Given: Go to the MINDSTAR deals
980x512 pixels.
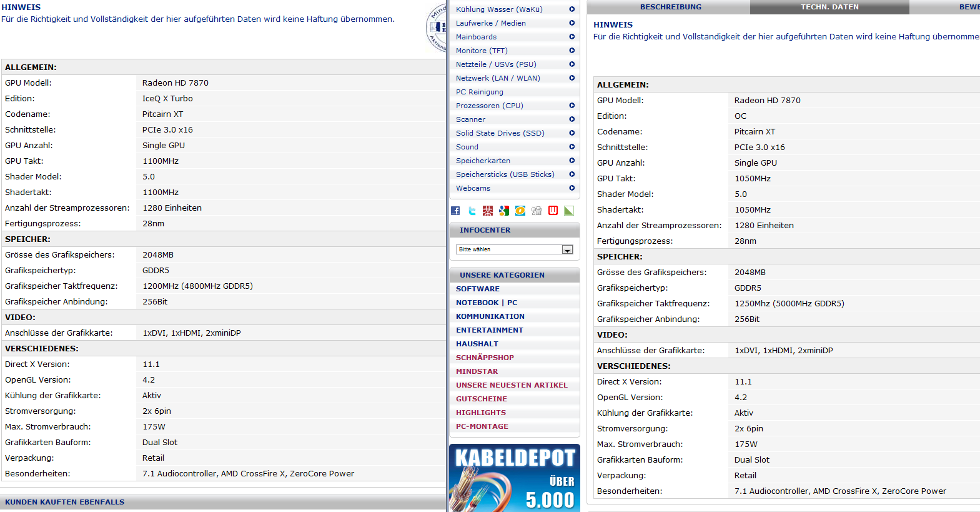Looking at the screenshot, I should coord(477,371).
